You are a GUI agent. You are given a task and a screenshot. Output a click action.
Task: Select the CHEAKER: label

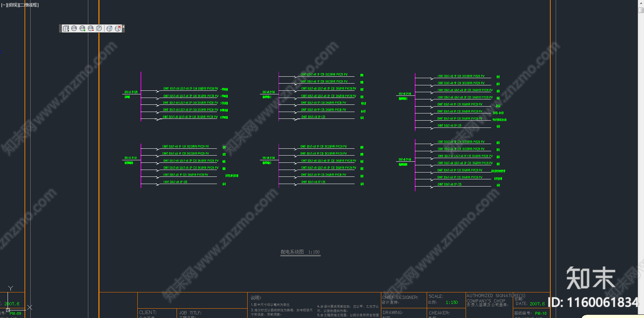coord(439,313)
